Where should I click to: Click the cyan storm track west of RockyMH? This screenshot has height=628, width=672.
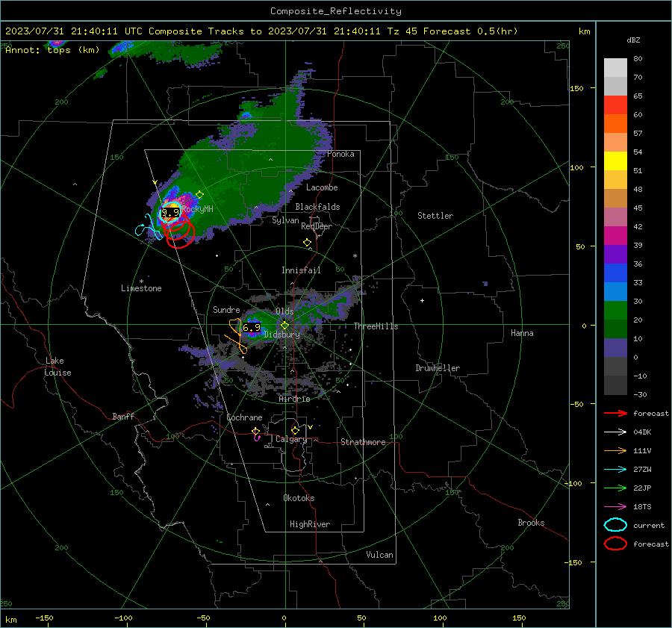coord(148,227)
